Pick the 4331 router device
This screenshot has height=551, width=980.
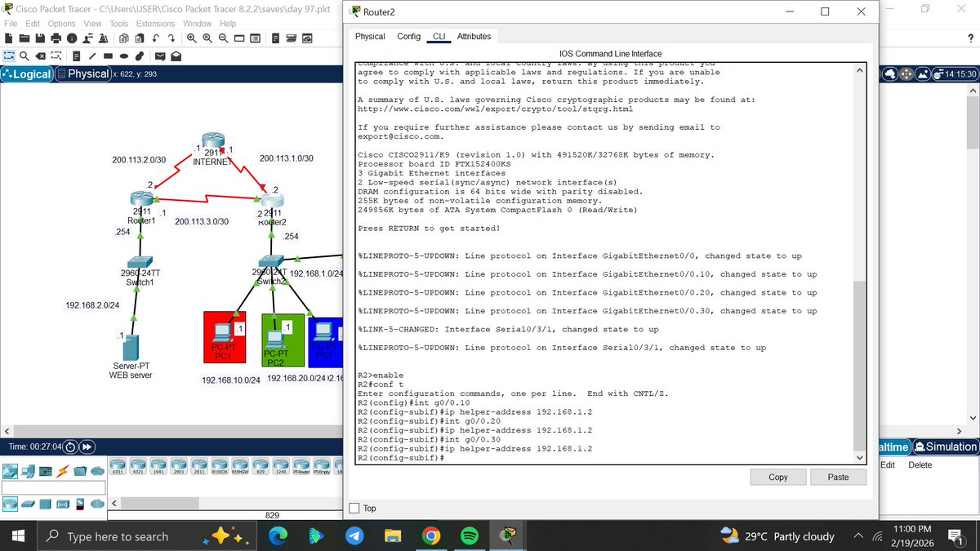[x=118, y=467]
